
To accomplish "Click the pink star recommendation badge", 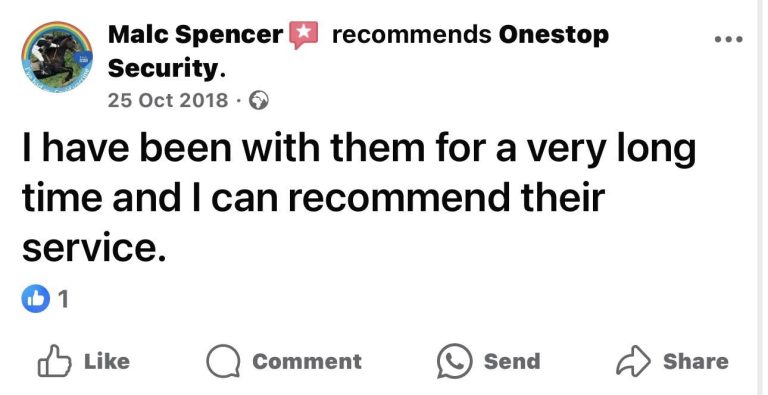I will tap(304, 35).
